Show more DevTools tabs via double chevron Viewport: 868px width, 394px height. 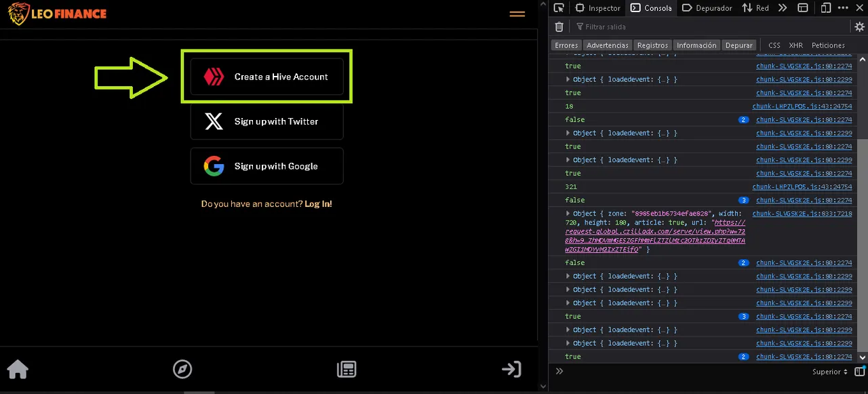click(783, 8)
